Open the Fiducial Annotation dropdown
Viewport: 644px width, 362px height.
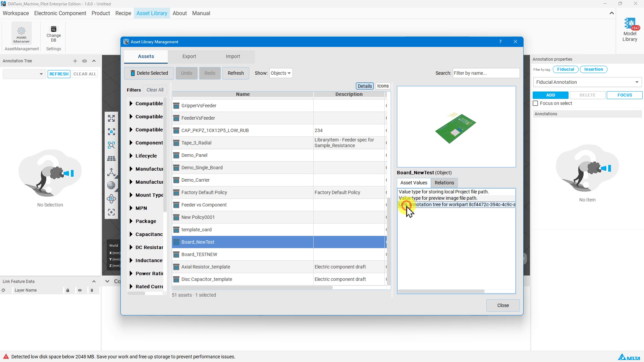tap(587, 82)
